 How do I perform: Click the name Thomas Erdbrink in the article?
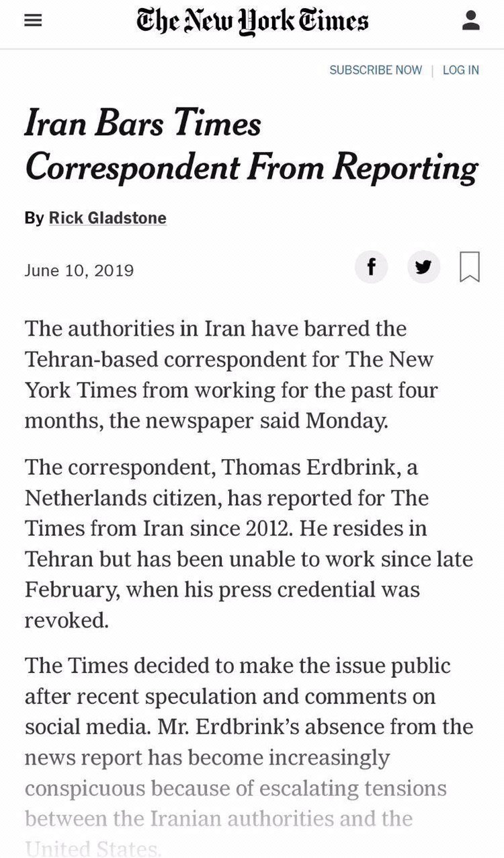tap(315, 467)
